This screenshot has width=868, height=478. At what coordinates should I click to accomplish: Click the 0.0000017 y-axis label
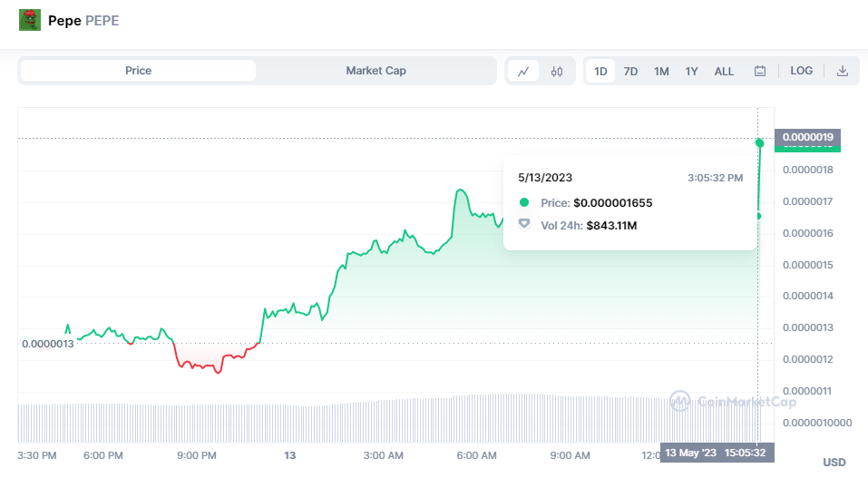click(807, 201)
